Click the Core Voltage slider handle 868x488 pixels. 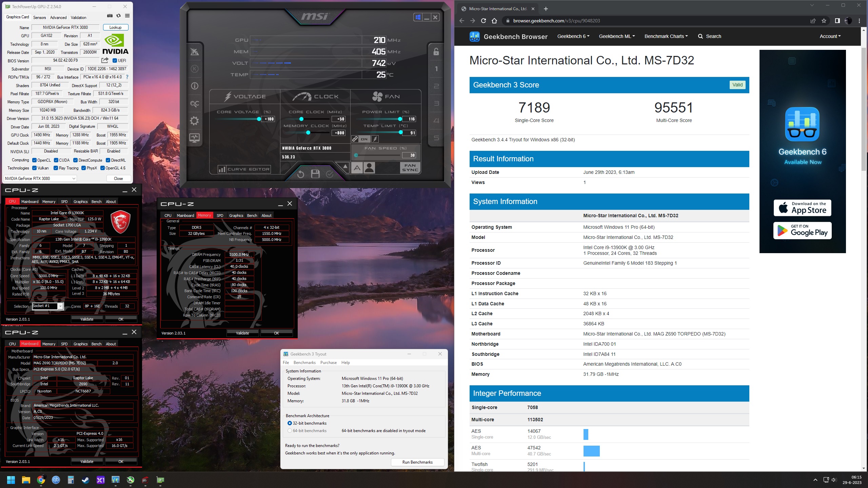coord(259,119)
